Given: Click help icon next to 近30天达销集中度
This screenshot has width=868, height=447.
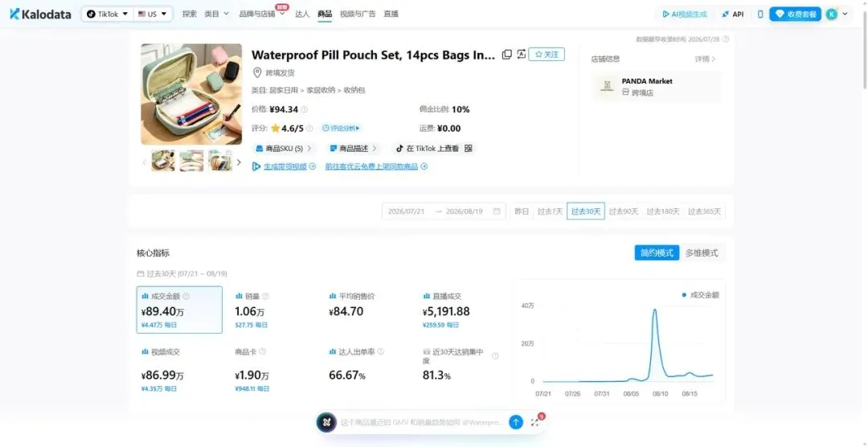Looking at the screenshot, I should (x=495, y=355).
